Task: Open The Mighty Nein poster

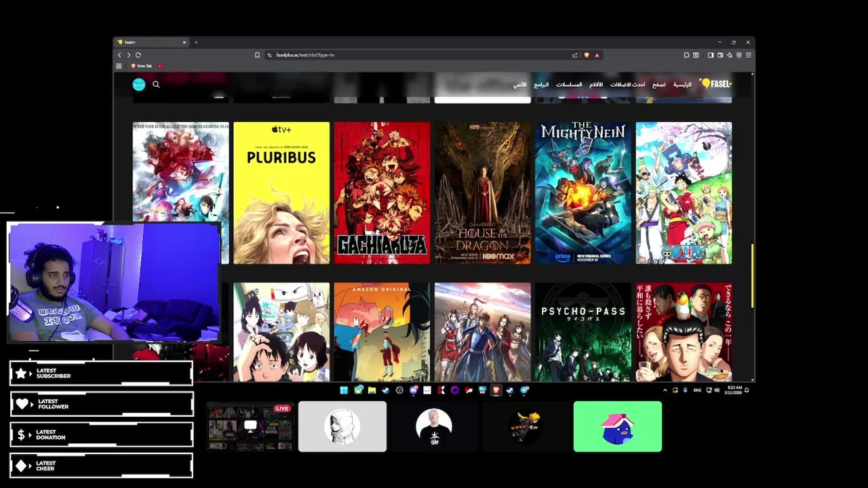Action: pyautogui.click(x=583, y=192)
